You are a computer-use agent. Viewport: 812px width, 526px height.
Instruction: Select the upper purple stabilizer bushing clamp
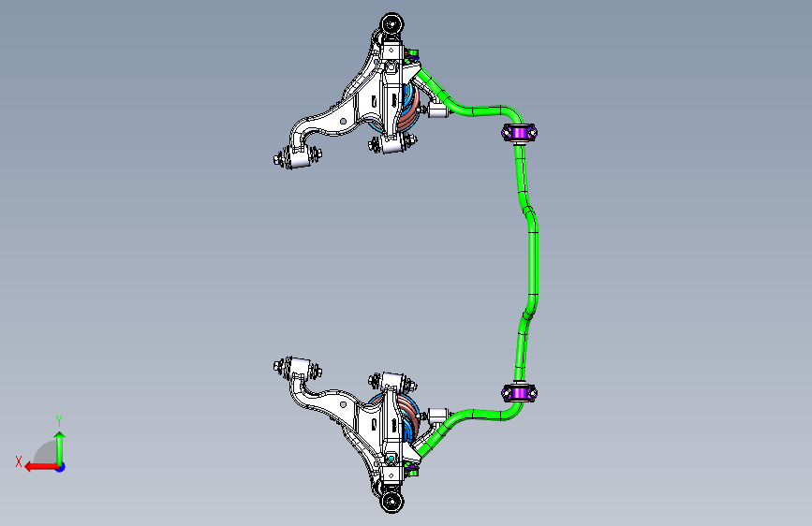[x=519, y=133]
